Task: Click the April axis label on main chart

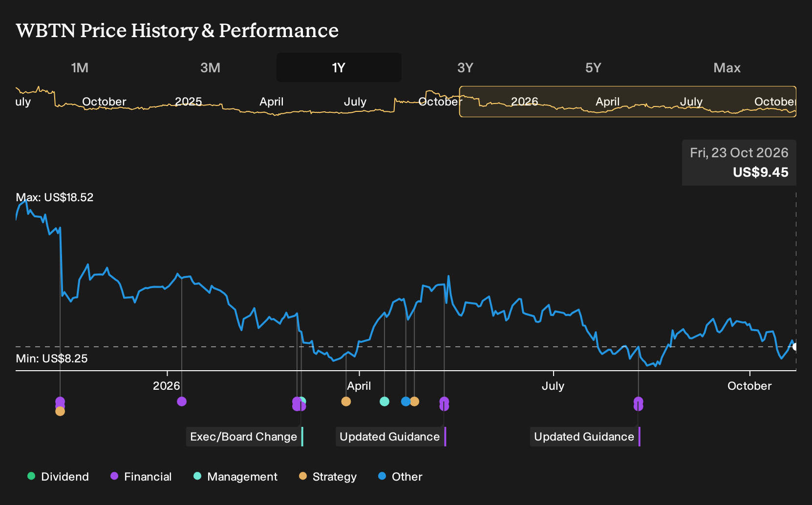Action: click(359, 386)
